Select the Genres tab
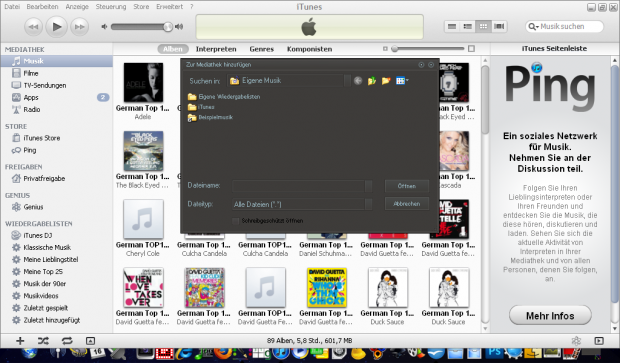Viewport: 620px width, 363px height. 261,49
